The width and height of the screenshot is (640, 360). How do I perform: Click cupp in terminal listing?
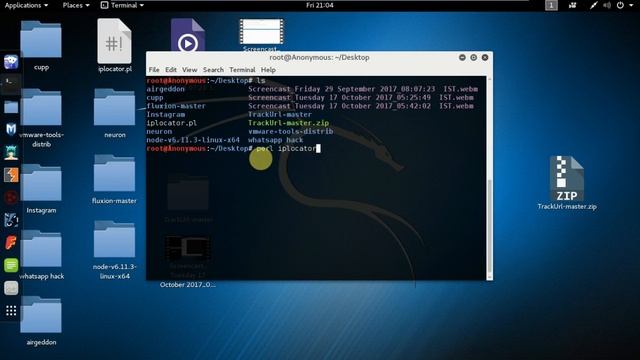click(155, 98)
